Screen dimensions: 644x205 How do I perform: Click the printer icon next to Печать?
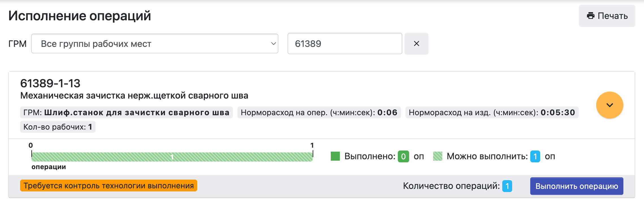(x=591, y=16)
